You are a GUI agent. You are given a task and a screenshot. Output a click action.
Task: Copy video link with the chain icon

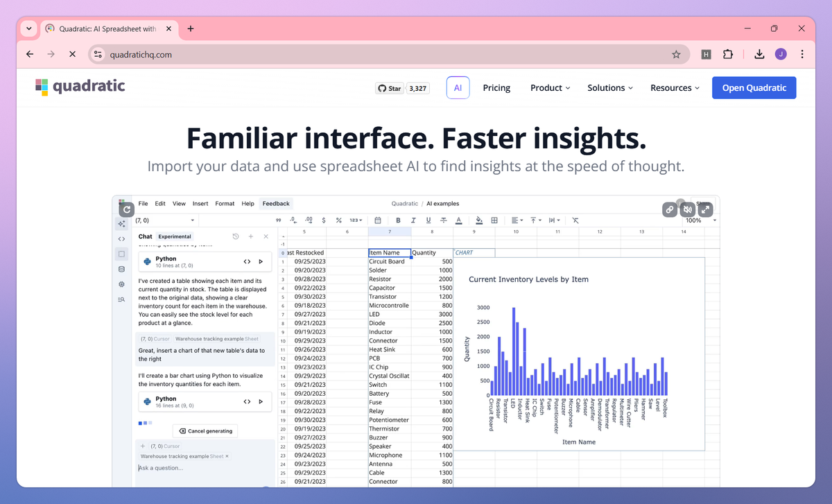(x=670, y=209)
